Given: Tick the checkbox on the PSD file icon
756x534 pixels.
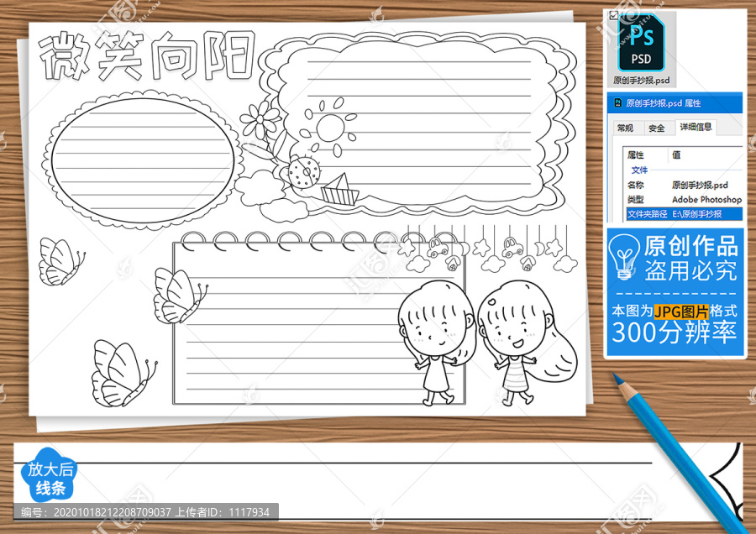Looking at the screenshot, I should click(613, 16).
